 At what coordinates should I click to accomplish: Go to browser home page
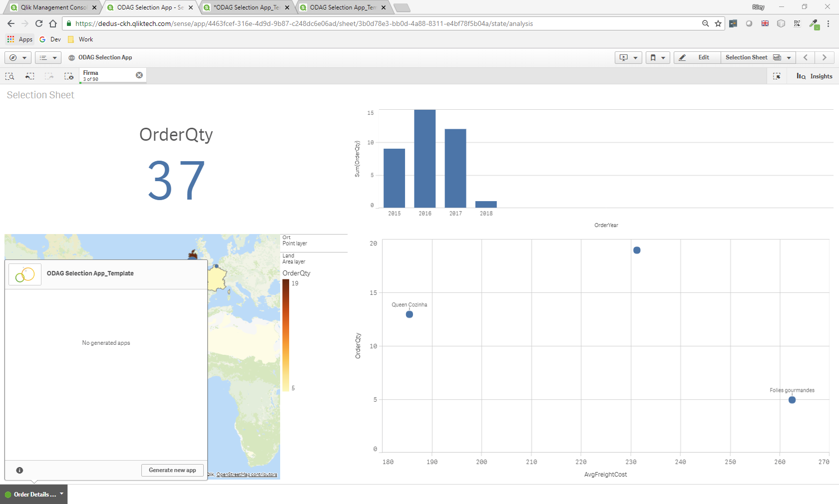(53, 23)
